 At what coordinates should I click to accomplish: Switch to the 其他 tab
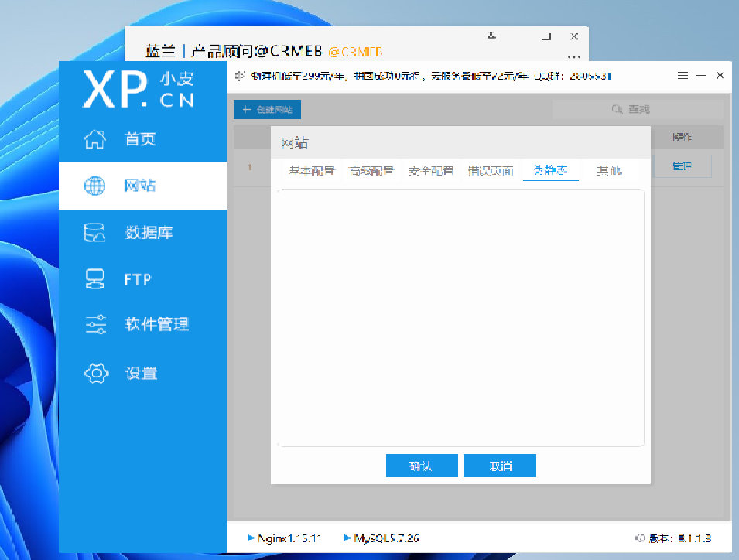[610, 170]
